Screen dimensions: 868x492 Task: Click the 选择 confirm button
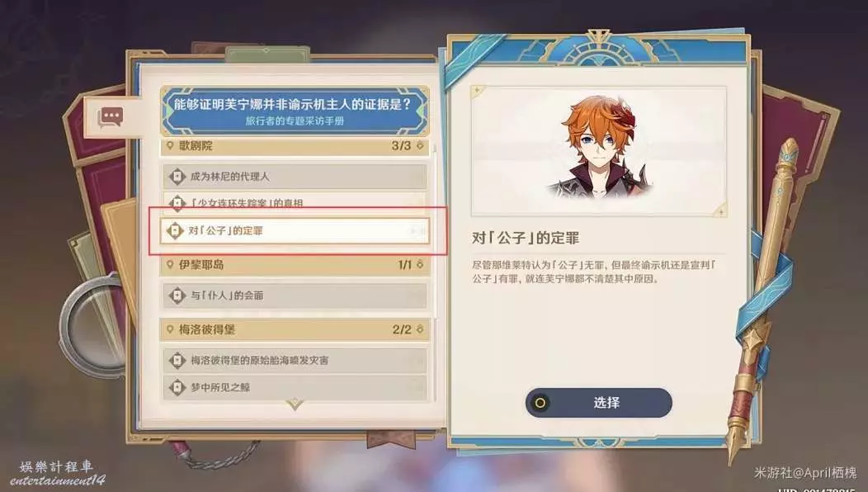(x=598, y=403)
